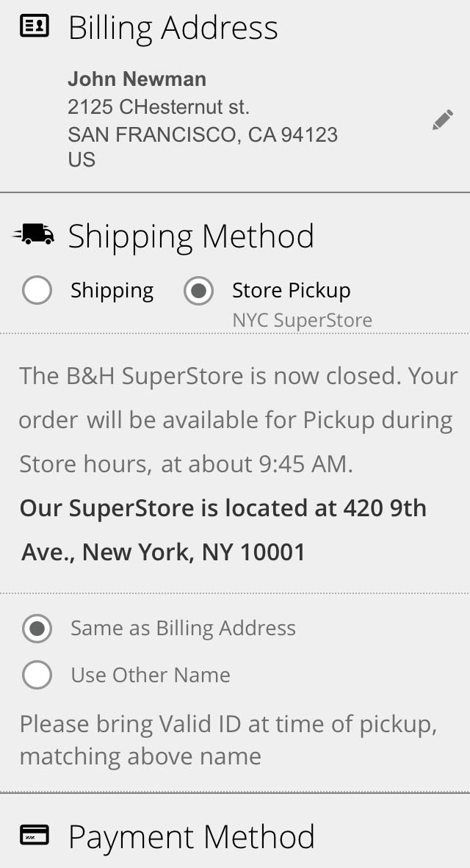Enable the Use Other Name radio
Screen dimensions: 470x868
[x=37, y=675]
